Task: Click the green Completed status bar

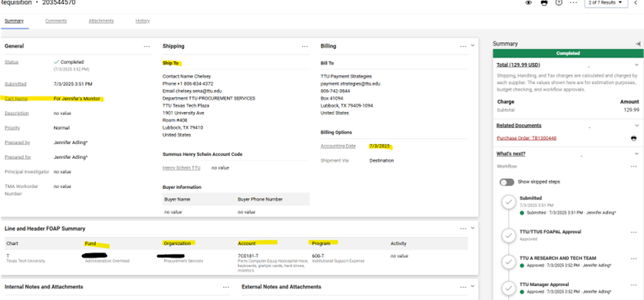Action: [568, 54]
